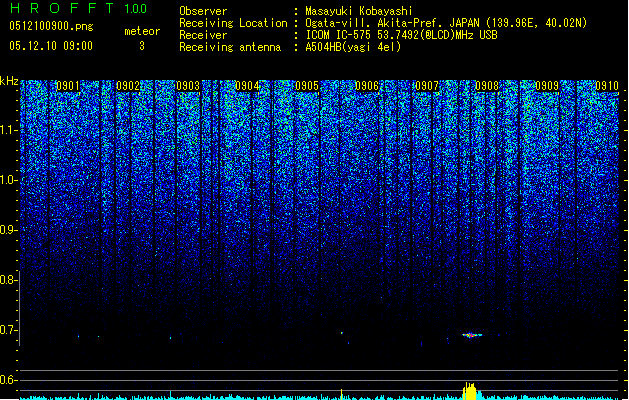Click the 1.0 frequency axis label
Viewport: 629px width, 400px height.
pyautogui.click(x=8, y=180)
